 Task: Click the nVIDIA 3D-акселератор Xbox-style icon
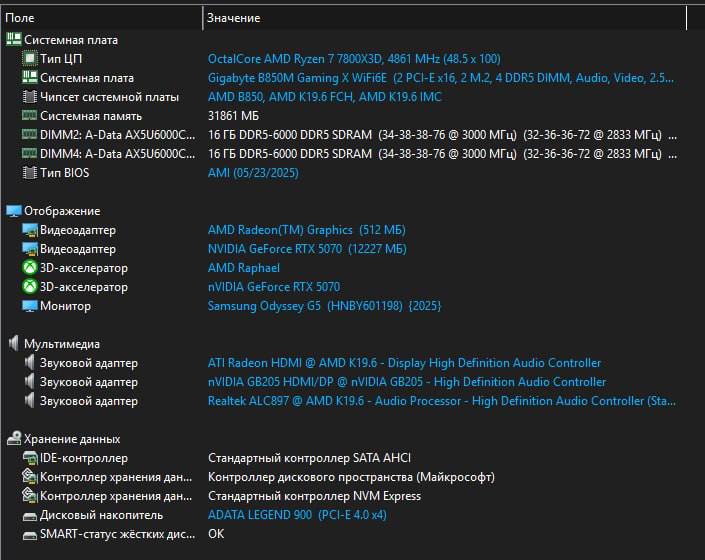[x=30, y=287]
